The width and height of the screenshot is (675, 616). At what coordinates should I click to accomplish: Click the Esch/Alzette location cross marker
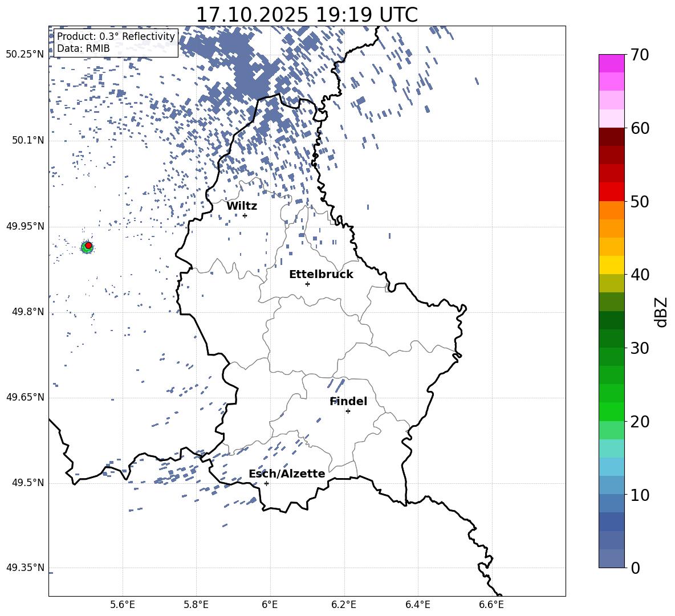(266, 483)
